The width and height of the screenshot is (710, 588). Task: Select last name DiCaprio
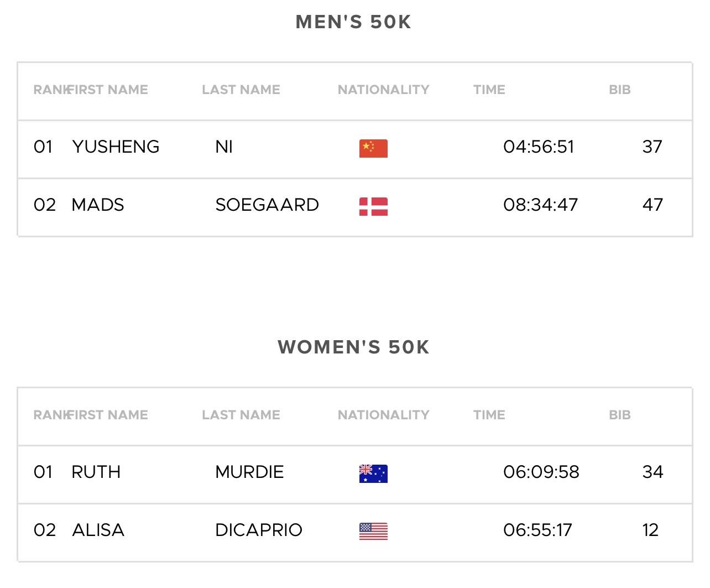point(258,530)
